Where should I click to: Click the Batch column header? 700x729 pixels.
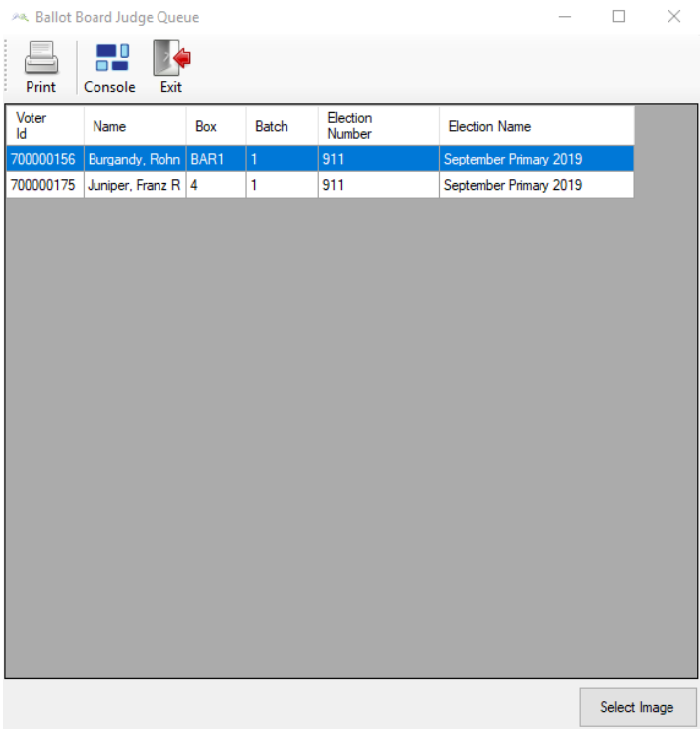click(283, 125)
